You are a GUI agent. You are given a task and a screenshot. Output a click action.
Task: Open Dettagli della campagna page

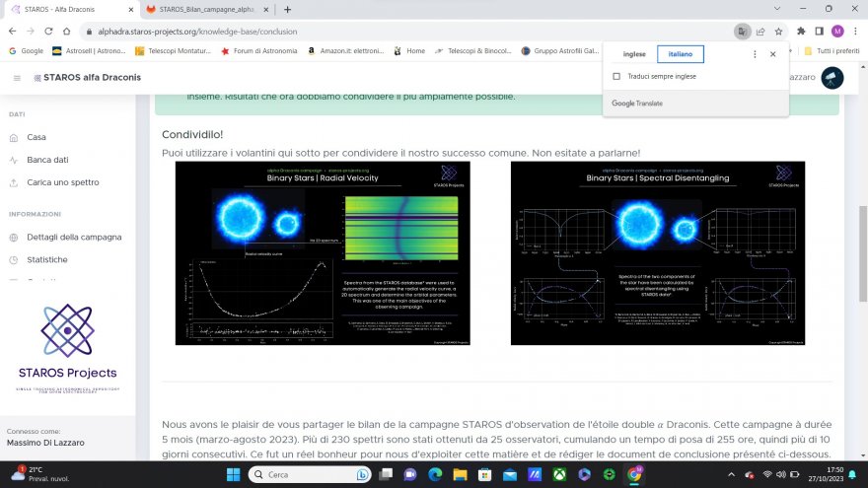tap(74, 237)
